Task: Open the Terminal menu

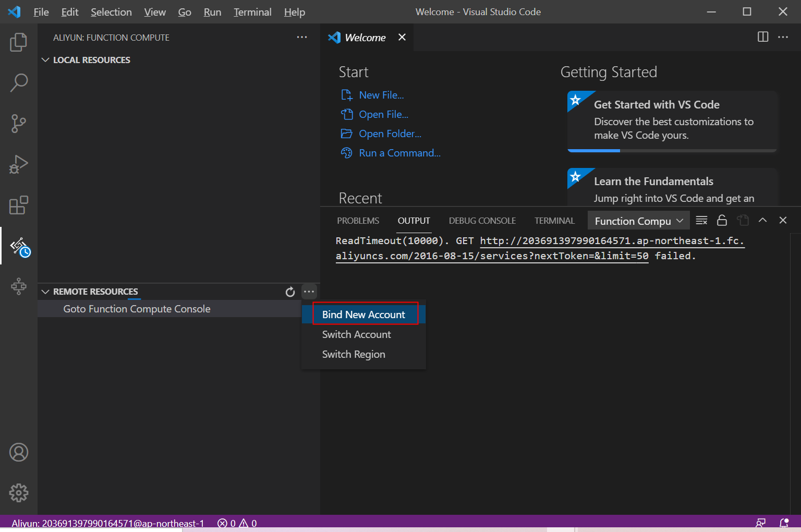Action: click(252, 12)
